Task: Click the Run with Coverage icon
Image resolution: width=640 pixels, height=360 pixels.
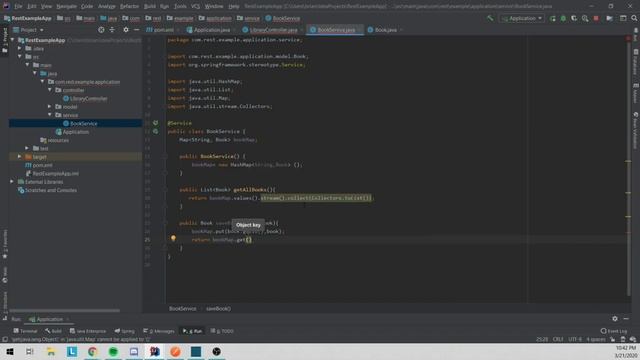Action: (x=574, y=18)
